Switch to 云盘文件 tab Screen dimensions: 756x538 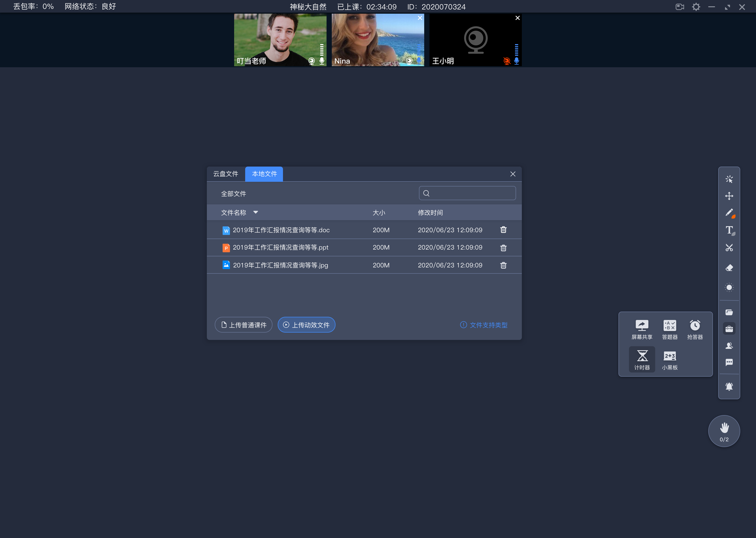tap(226, 174)
